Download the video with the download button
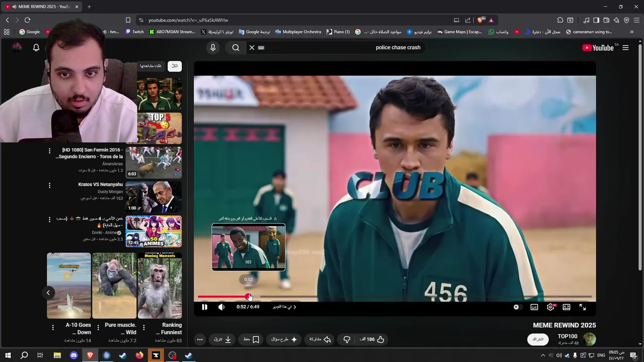644x362 pixels. point(222,339)
